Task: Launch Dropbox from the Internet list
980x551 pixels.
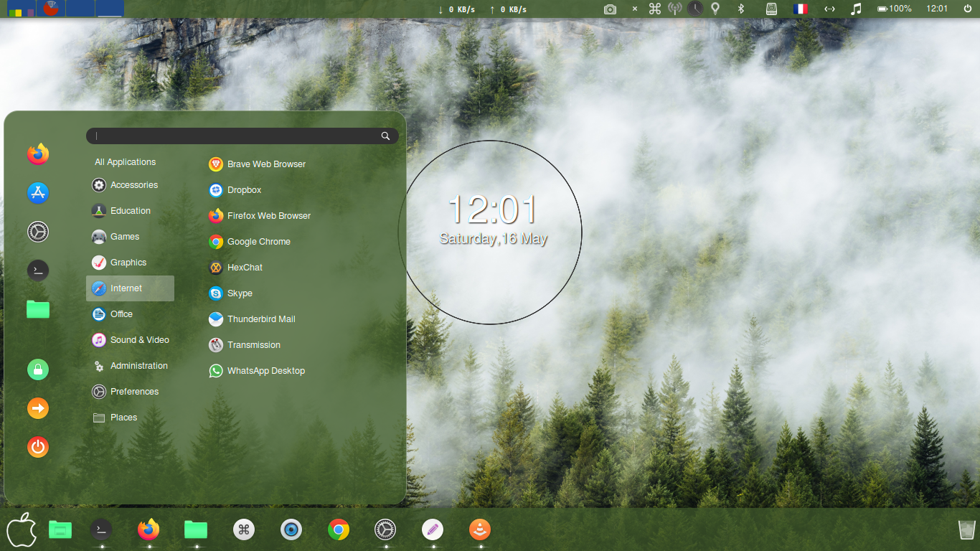Action: point(235,190)
